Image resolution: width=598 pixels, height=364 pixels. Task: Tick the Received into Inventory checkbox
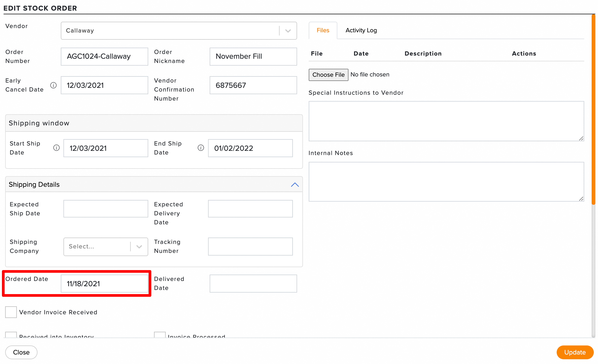(11, 335)
